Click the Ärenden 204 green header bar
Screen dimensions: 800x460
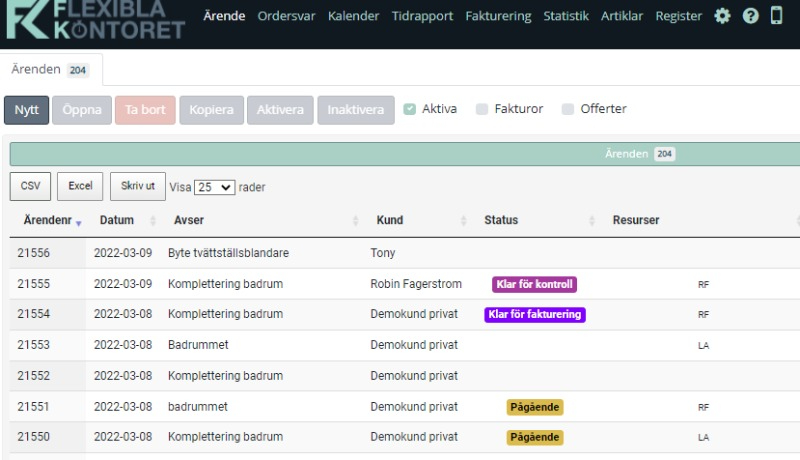pos(405,154)
